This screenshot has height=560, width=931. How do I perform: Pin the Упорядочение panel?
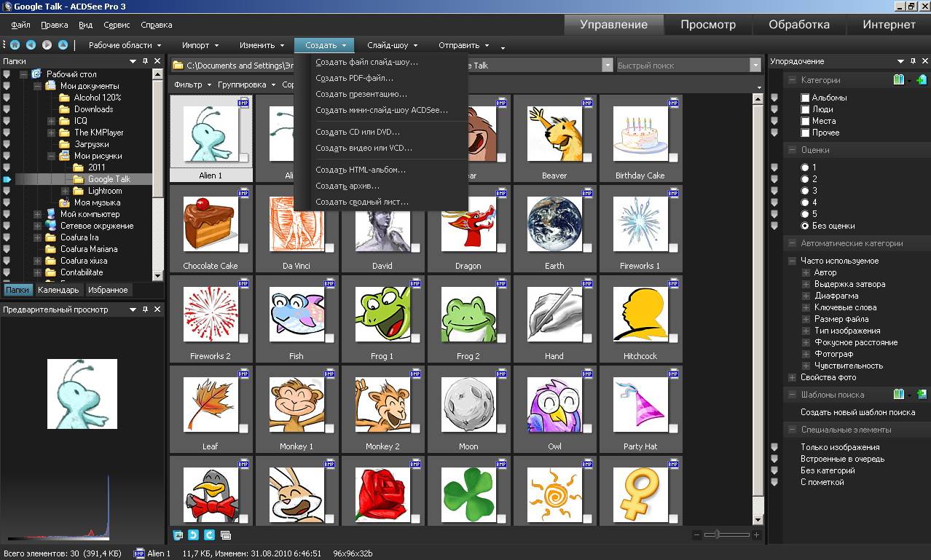(914, 62)
